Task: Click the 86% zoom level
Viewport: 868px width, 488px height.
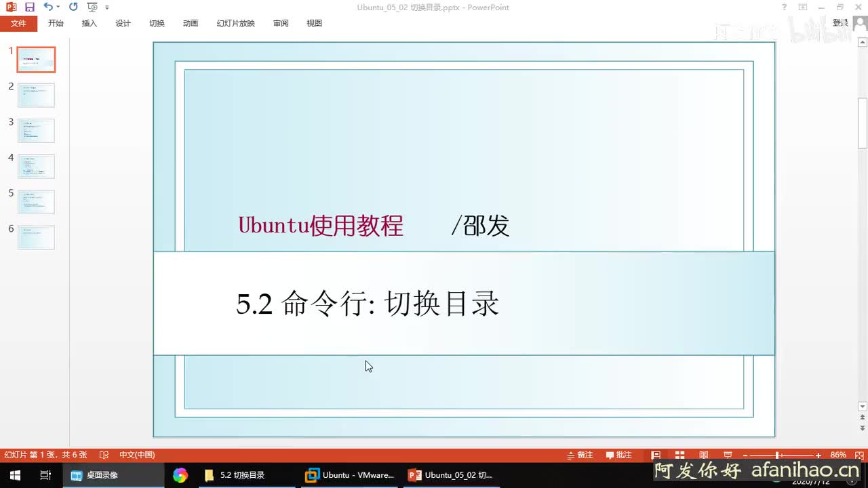Action: [x=838, y=455]
